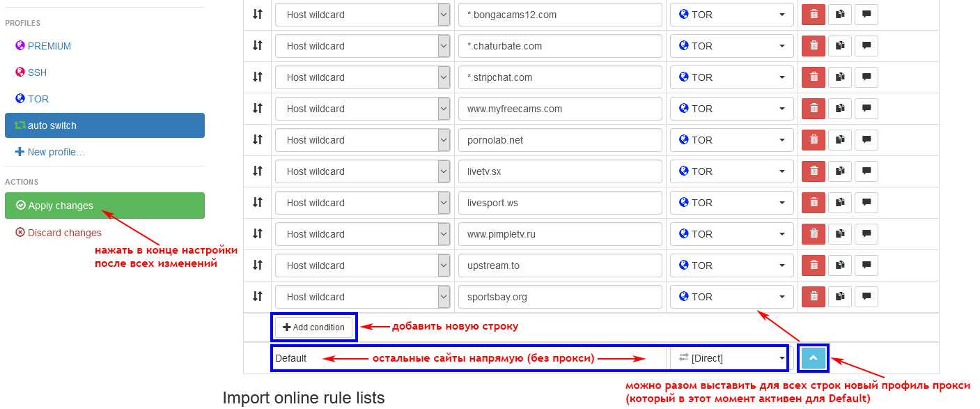Click reorder arrows on the livesport.ws row
Viewport: 980px width, 409px height.
[257, 203]
